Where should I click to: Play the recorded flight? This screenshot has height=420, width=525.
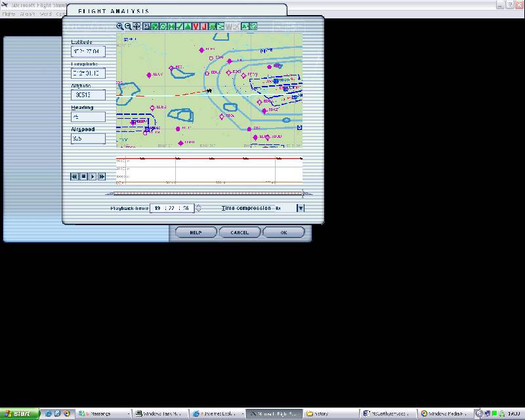[x=93, y=177]
